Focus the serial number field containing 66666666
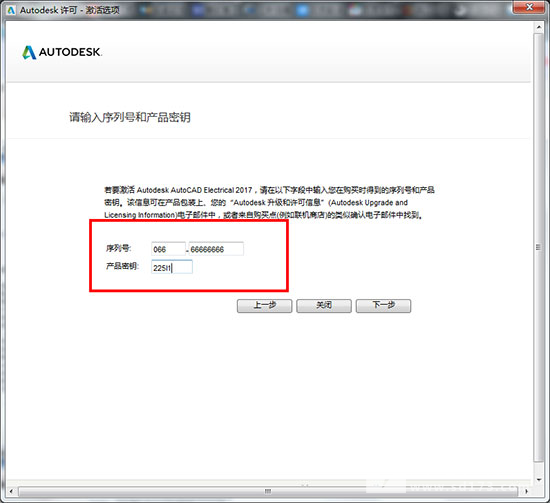The height and width of the screenshot is (503, 550). pos(216,249)
